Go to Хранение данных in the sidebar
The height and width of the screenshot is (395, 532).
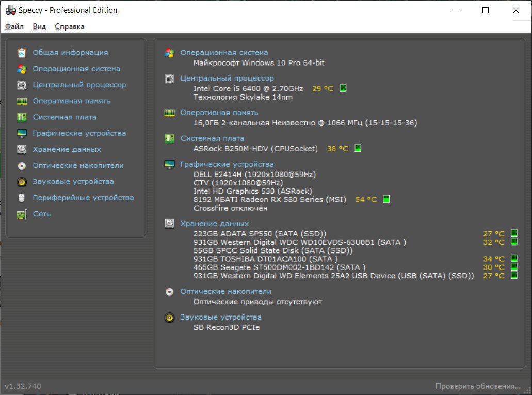pyautogui.click(x=67, y=149)
